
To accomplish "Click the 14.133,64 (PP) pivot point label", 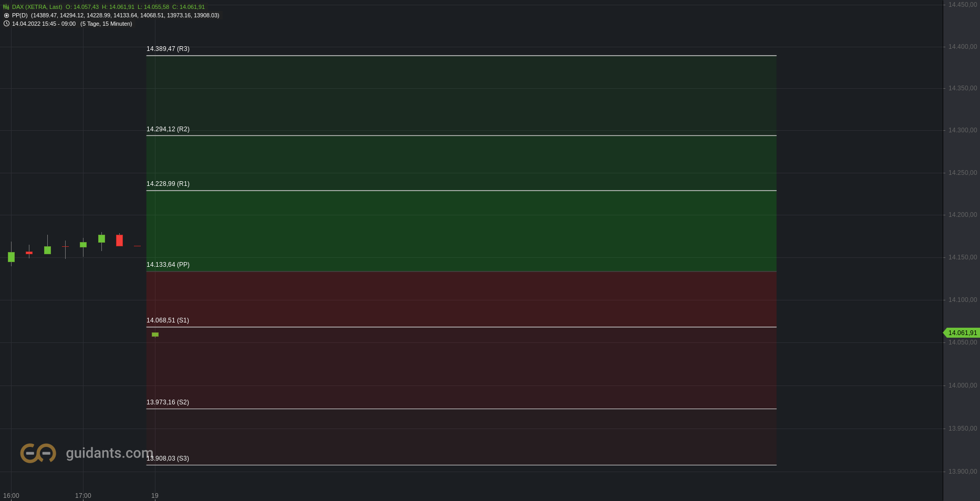I will coord(168,265).
